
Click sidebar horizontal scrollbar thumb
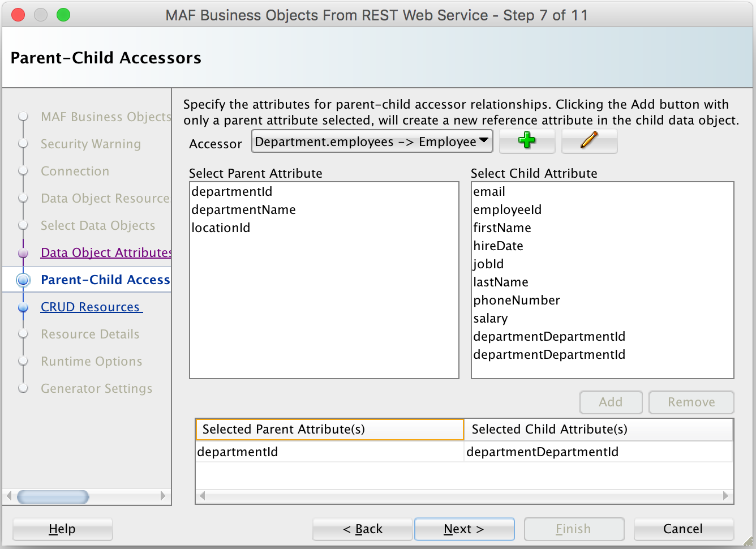pyautogui.click(x=53, y=496)
